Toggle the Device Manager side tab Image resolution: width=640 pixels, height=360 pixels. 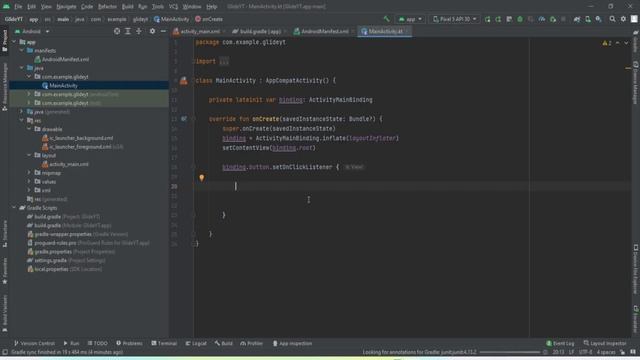(x=636, y=83)
